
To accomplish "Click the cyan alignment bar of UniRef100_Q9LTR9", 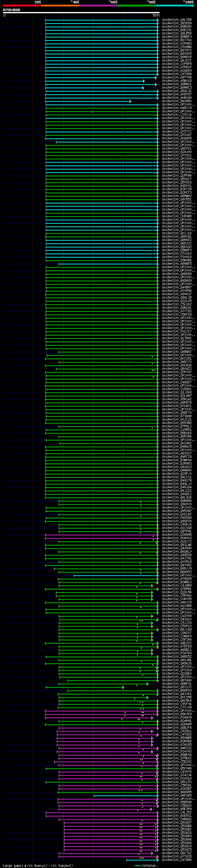I will (x=102, y=20).
